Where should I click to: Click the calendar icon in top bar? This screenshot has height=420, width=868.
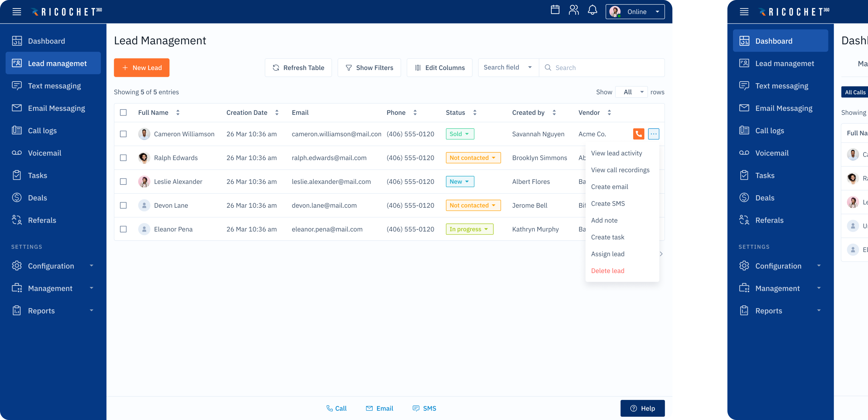(555, 10)
